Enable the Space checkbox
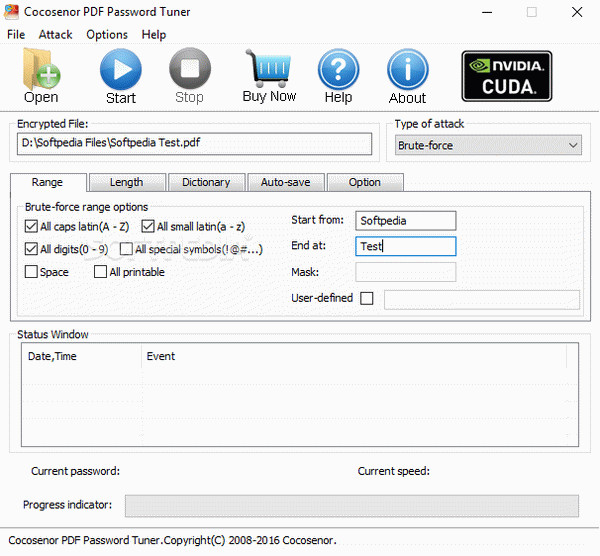The width and height of the screenshot is (600, 556). pos(31,272)
